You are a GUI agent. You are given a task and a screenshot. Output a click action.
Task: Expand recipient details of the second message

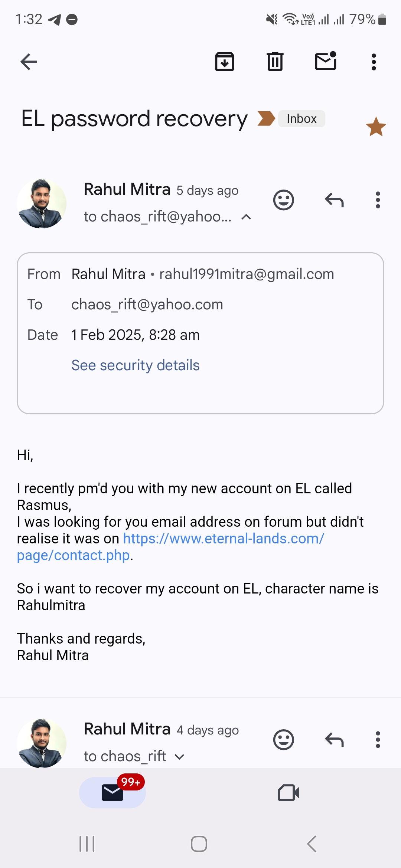tap(179, 757)
